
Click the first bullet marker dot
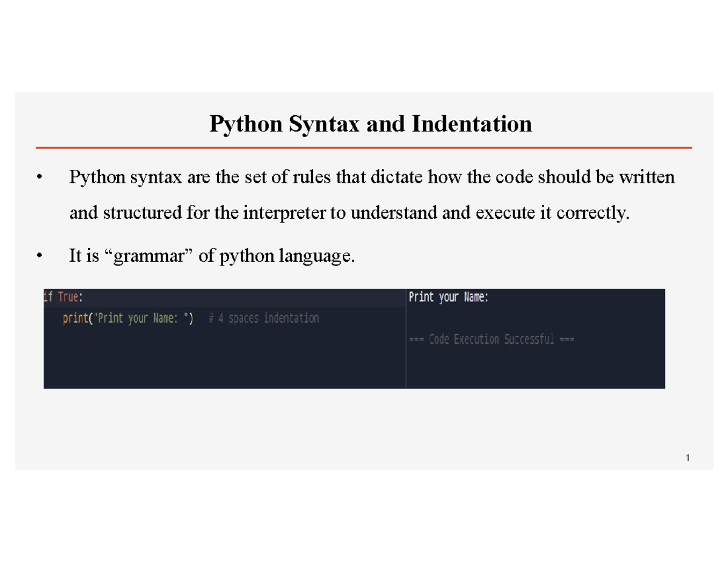(39, 177)
